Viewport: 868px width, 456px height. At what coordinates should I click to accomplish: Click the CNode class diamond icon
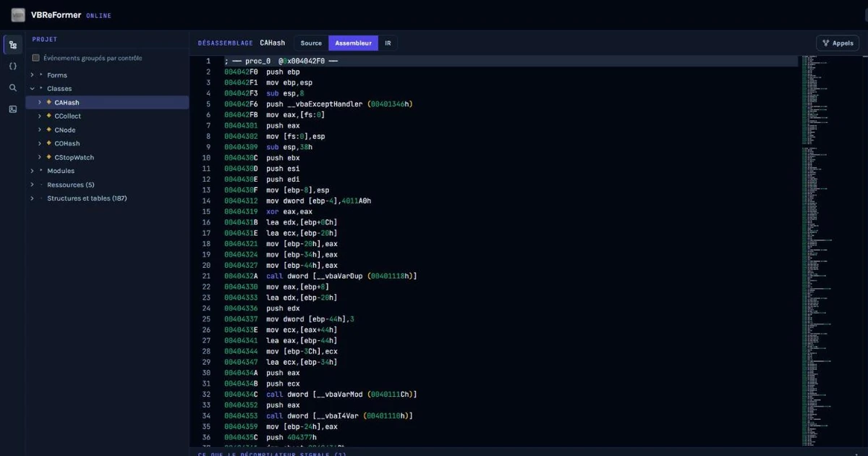[49, 130]
